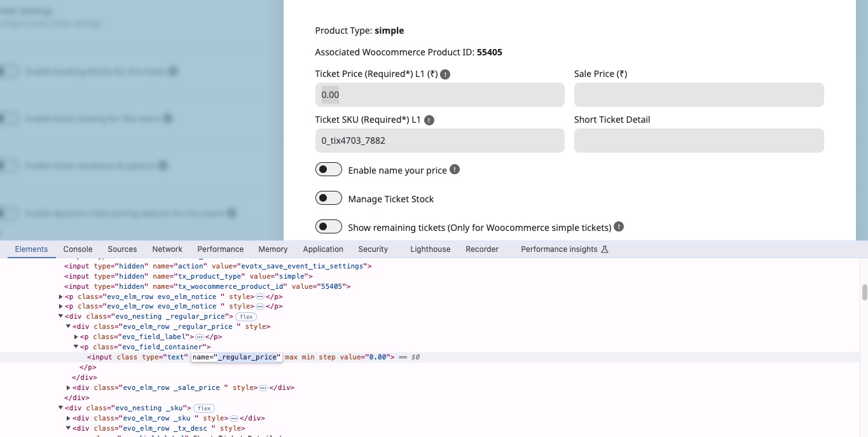Open the Console tab
Image resolution: width=868 pixels, height=437 pixels.
click(78, 249)
